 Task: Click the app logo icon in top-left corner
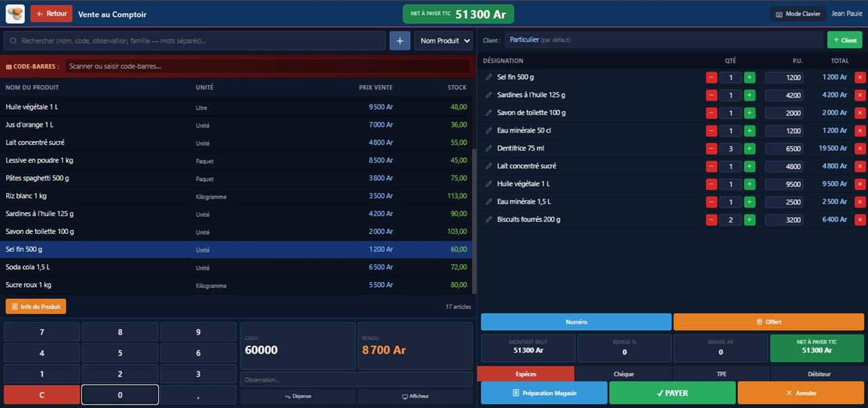(x=15, y=14)
